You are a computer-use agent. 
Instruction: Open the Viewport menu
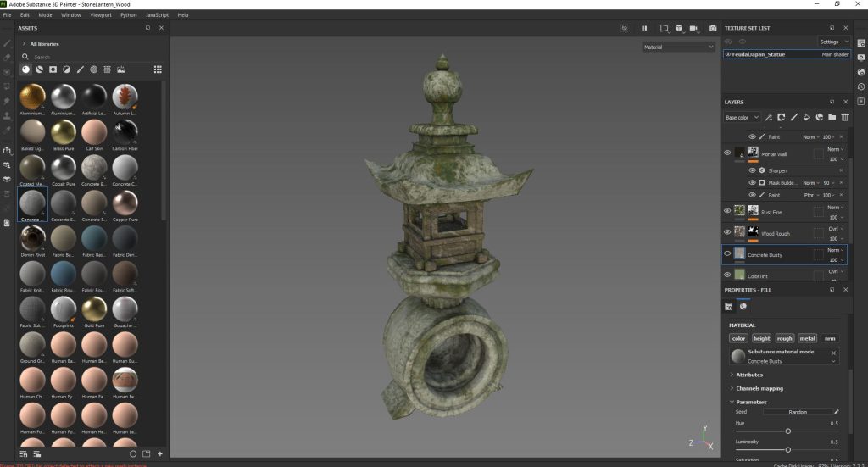[100, 14]
